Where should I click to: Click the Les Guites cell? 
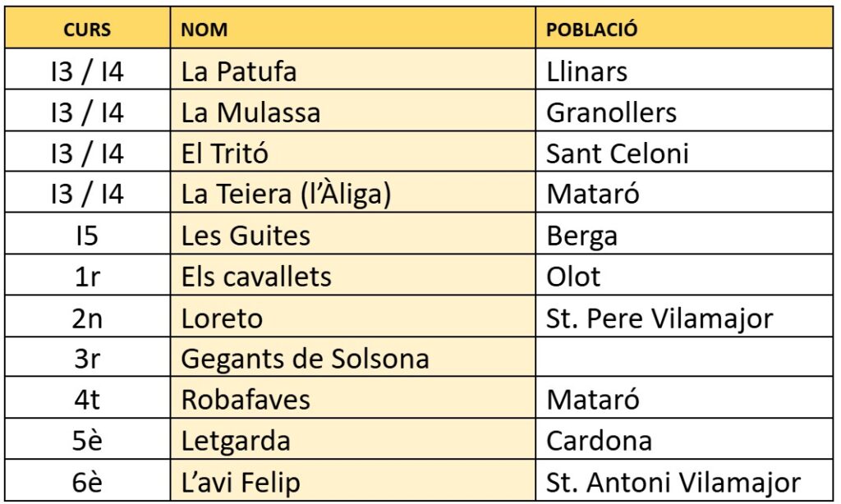pyautogui.click(x=246, y=236)
